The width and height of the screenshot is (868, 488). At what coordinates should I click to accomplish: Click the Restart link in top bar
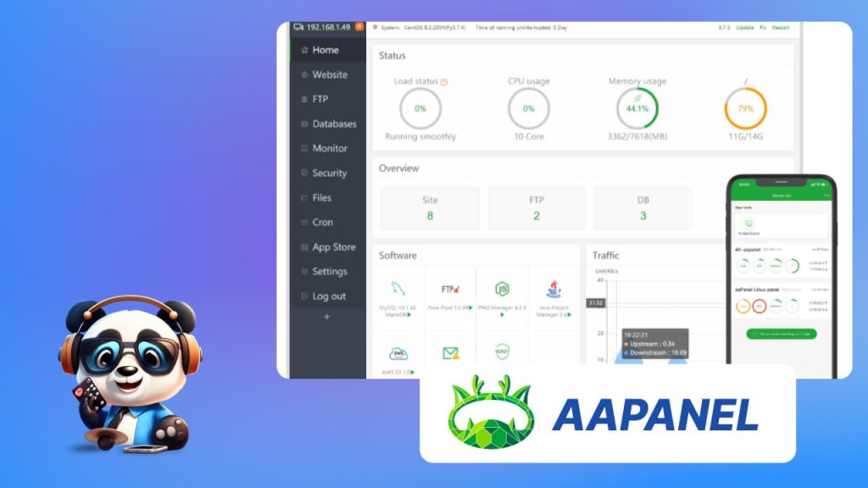pos(781,28)
